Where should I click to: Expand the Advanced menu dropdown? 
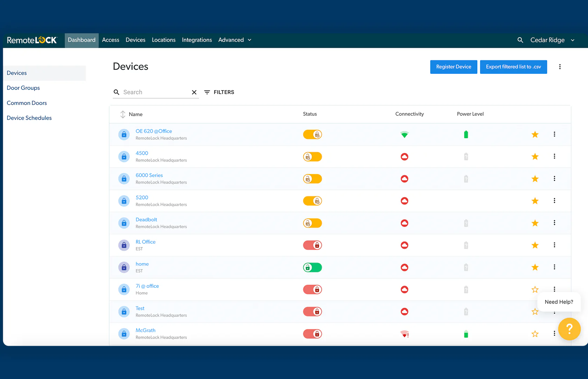(234, 40)
